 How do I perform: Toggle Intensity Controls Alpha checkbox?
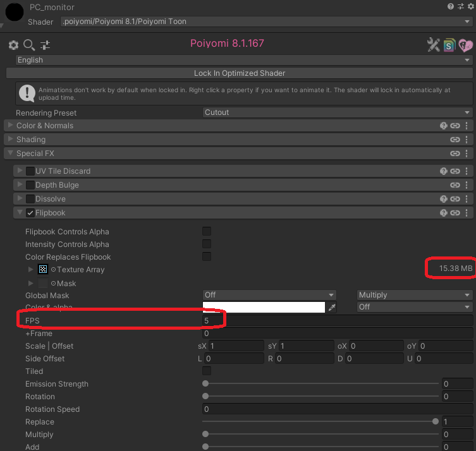click(x=207, y=244)
